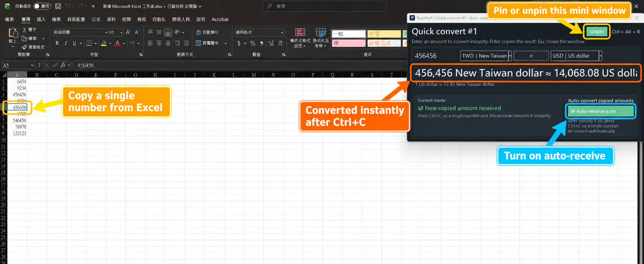Image resolution: width=644 pixels, height=264 pixels.
Task: Apply Italic formatting
Action: point(66,43)
